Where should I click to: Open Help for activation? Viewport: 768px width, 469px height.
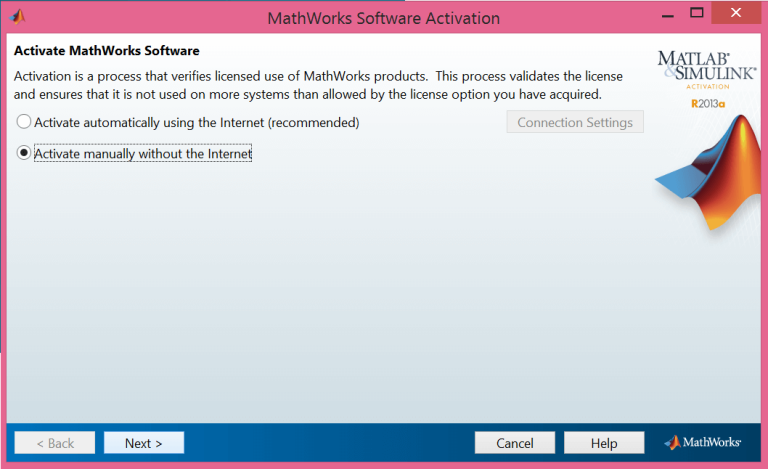[x=604, y=443]
